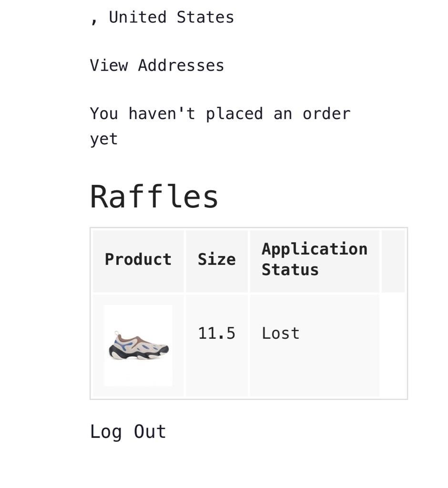Viewport: 448px width, 488px height.
Task: Click the Product column header
Action: coord(138,260)
